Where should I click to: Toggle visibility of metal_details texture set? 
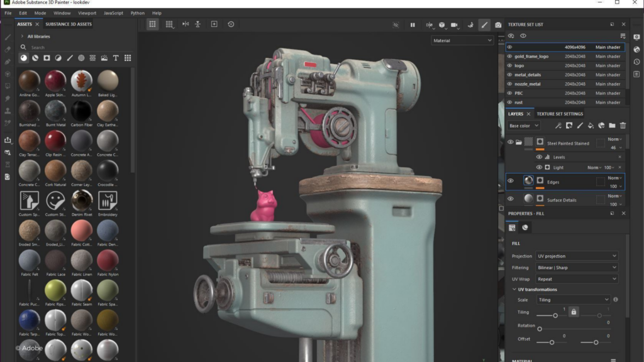(x=509, y=75)
